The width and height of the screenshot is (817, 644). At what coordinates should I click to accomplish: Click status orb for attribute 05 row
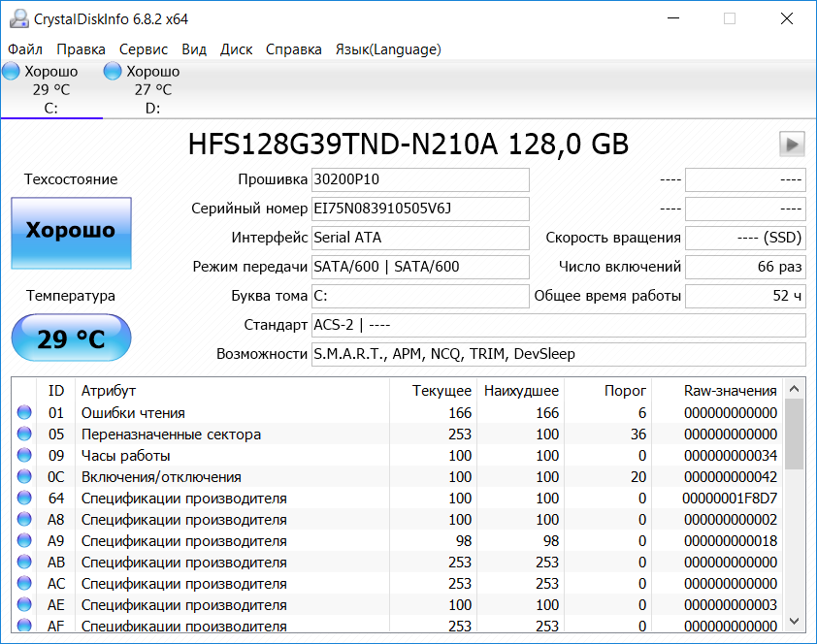[x=24, y=434]
